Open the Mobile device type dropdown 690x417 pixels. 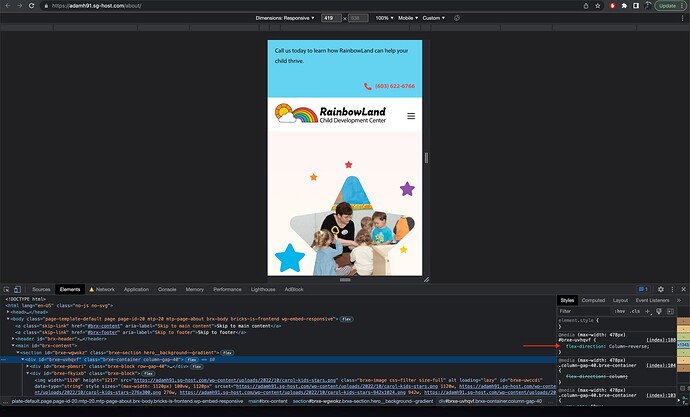click(x=408, y=18)
